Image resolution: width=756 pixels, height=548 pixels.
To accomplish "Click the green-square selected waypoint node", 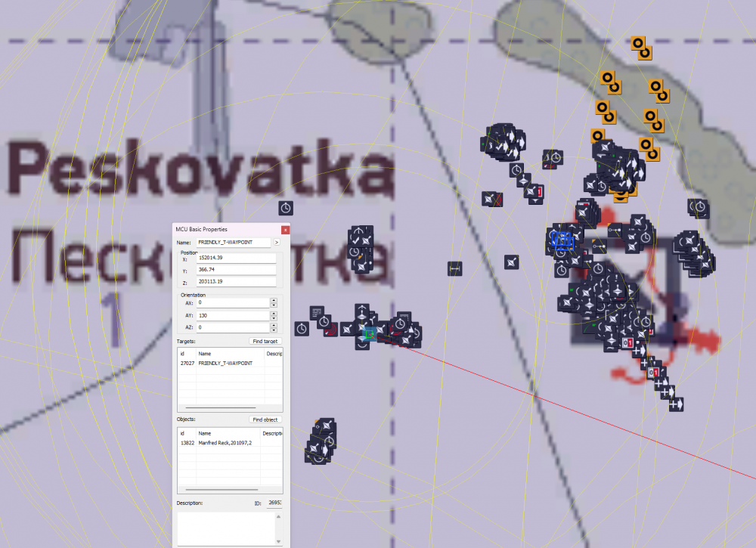I will 370,333.
